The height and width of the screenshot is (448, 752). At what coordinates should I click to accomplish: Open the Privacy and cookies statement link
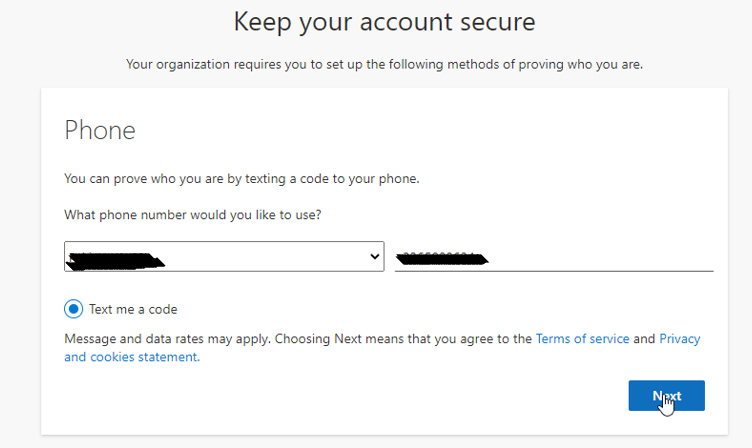pos(679,339)
